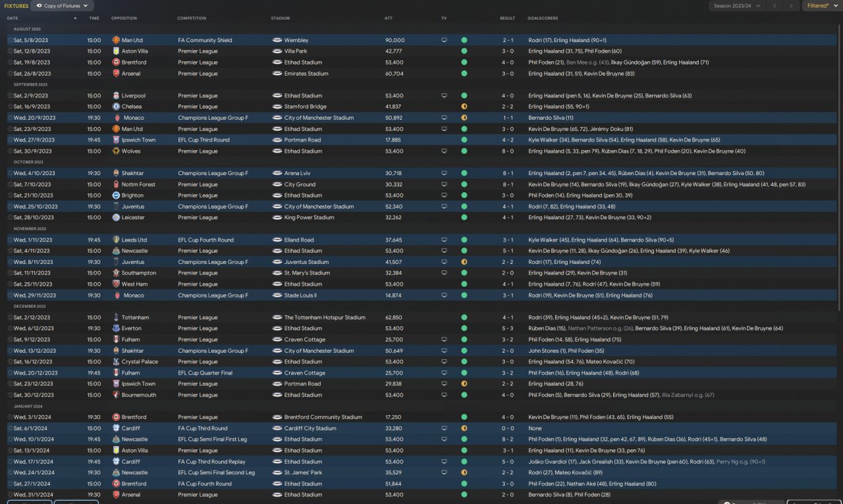Click the Juventus badge in the 25/10/2023 row
Screen dimensions: 843x504
point(116,207)
